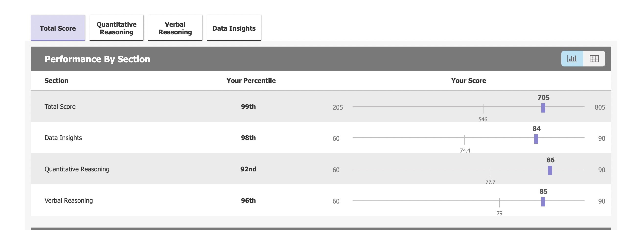Click the 74.4 mean tick mark

[x=464, y=140]
